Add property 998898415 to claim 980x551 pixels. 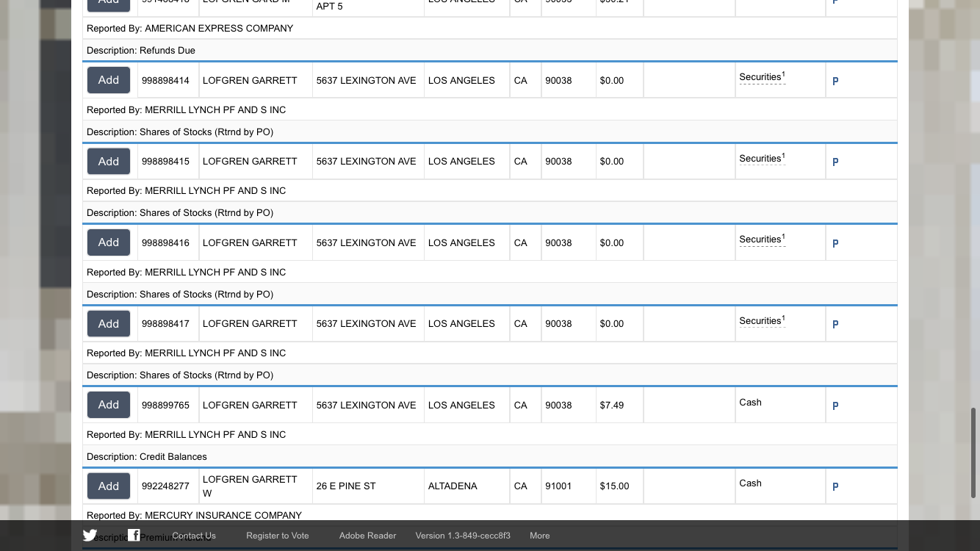[109, 161]
